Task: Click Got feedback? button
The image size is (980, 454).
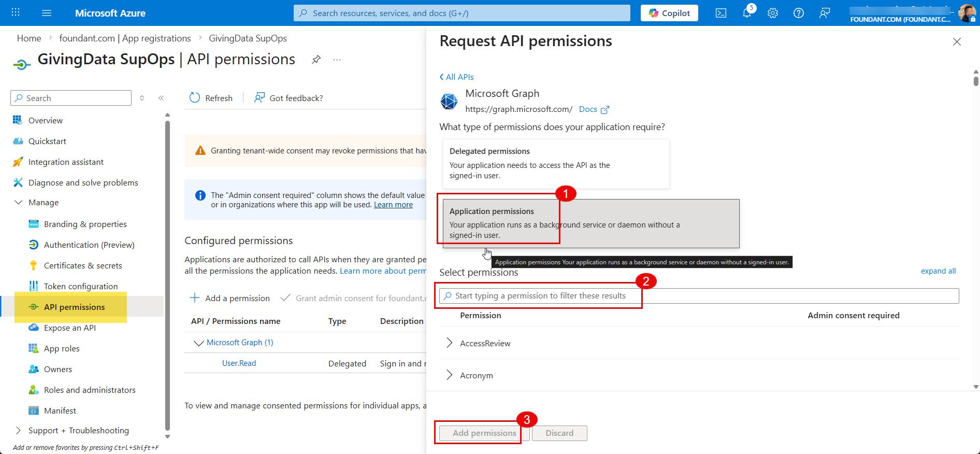Action: (x=289, y=98)
